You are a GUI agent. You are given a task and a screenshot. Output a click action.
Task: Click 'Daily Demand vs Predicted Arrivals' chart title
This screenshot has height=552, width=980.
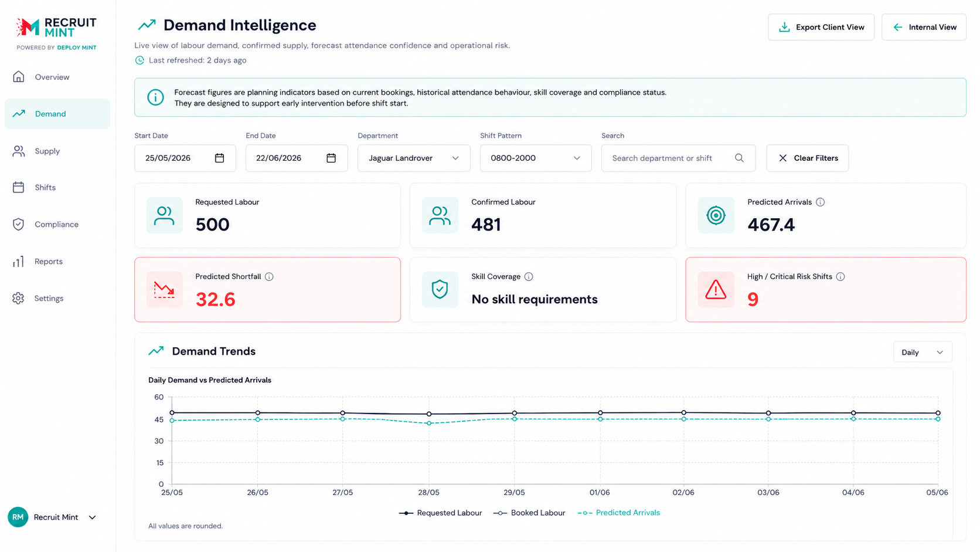pos(210,380)
